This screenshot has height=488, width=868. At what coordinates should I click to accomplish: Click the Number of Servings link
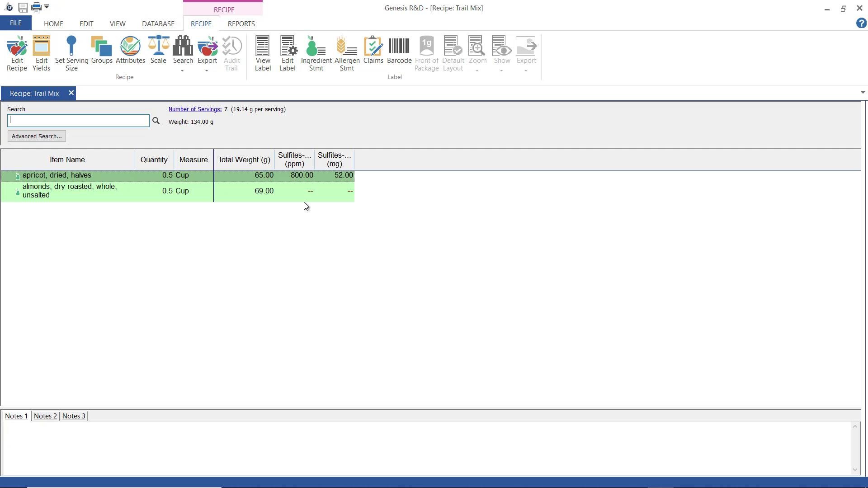coord(195,109)
